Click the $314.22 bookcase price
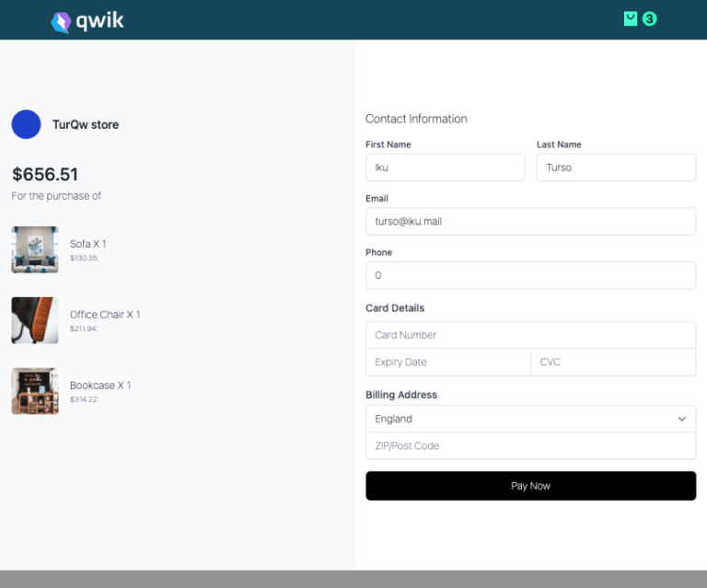707x588 pixels. (x=85, y=399)
